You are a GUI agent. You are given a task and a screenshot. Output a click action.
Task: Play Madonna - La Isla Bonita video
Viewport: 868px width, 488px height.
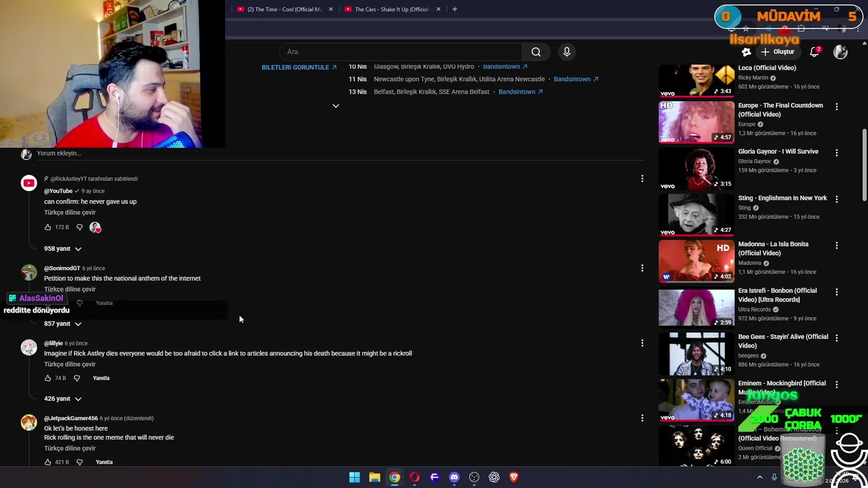(696, 261)
